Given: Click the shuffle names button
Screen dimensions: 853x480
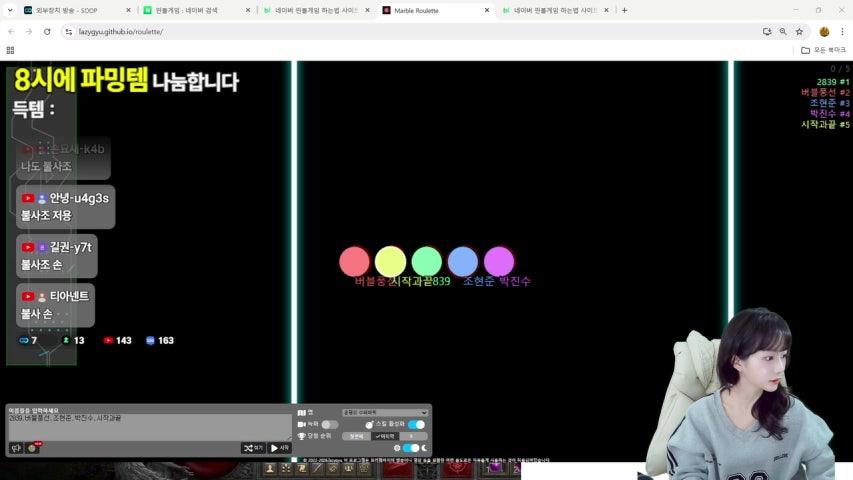Looking at the screenshot, I should pos(253,448).
